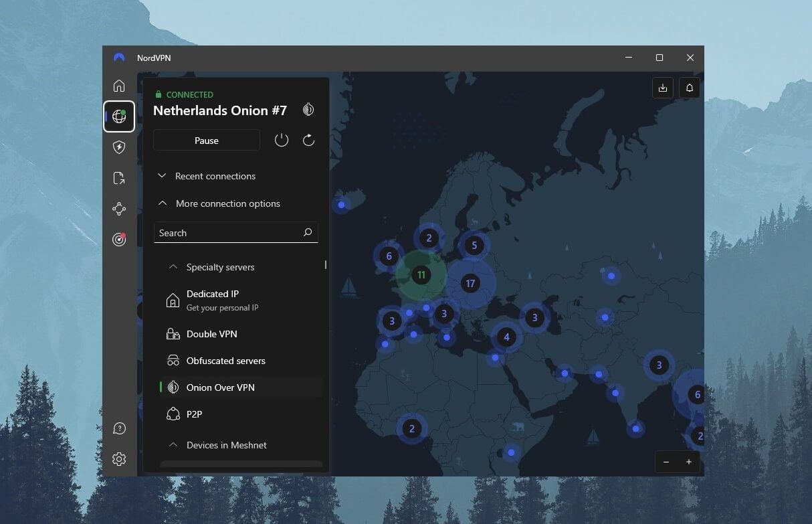812x524 pixels.
Task: Click the Onion Over VPN icon
Action: pos(173,387)
